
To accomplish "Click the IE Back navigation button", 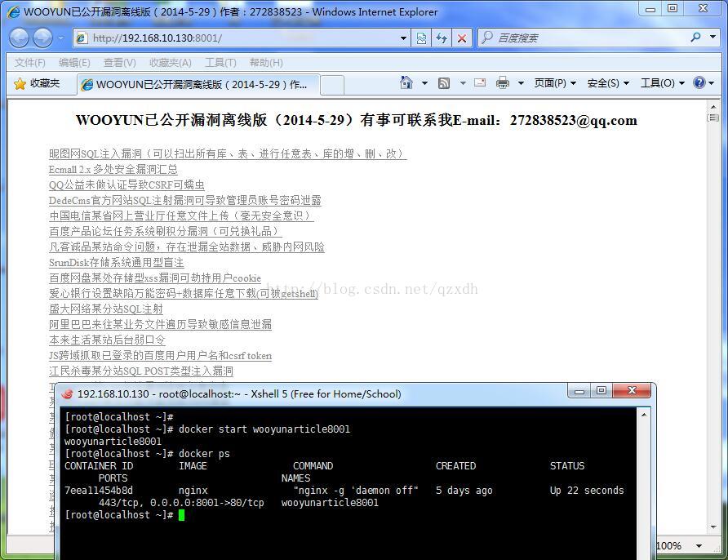I will (19, 38).
